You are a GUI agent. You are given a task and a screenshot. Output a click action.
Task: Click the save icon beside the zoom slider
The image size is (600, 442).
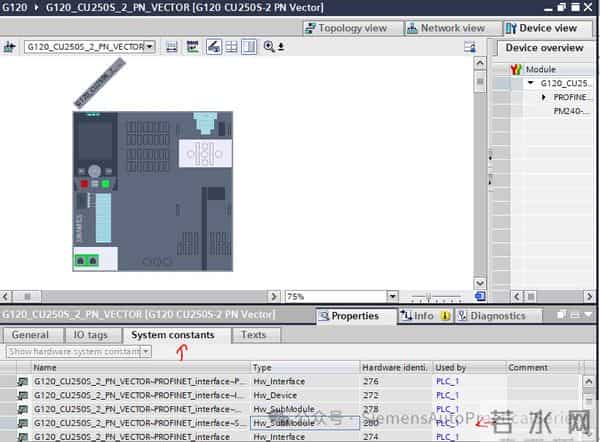[480, 297]
